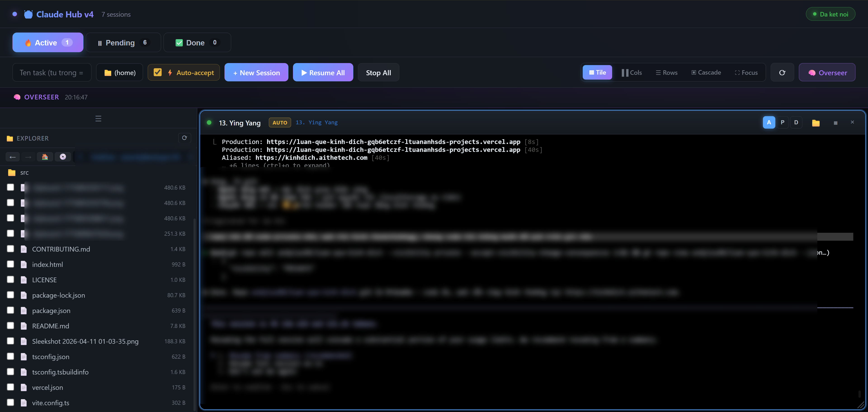Viewport: 868px width, 412px height.
Task: Click the New Session button
Action: (x=256, y=72)
